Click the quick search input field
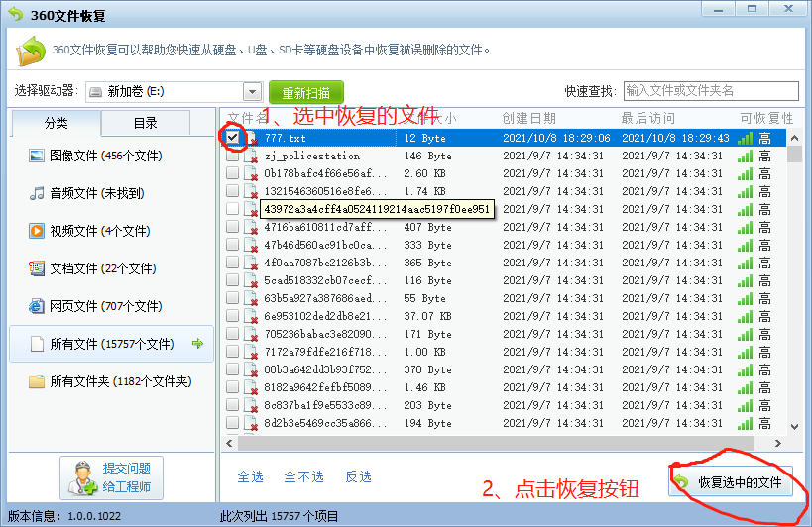Screen dimensions: 812x527 [x=711, y=91]
